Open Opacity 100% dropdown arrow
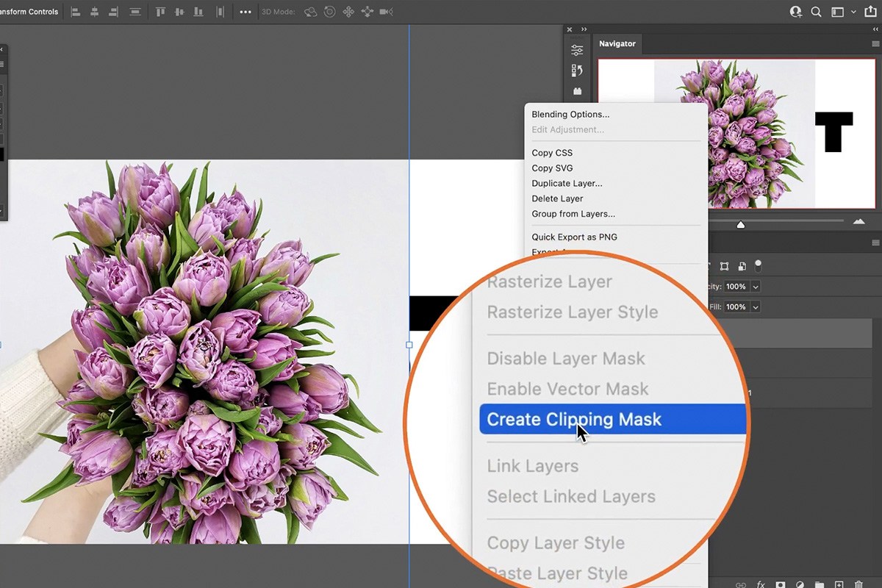 [756, 287]
